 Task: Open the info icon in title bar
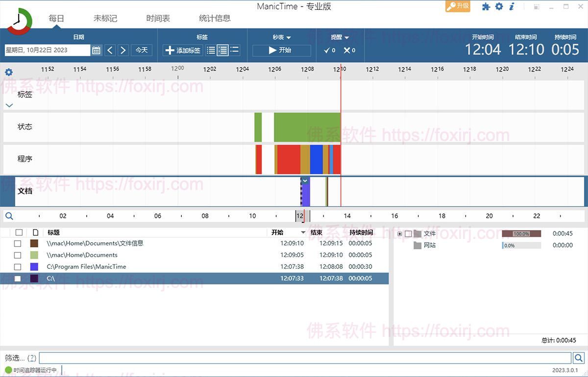click(x=512, y=6)
